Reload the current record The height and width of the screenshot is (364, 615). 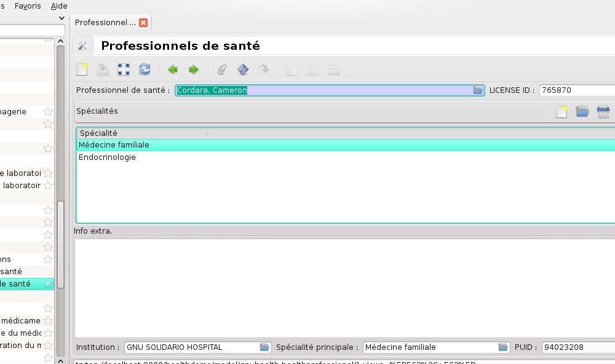click(x=145, y=69)
